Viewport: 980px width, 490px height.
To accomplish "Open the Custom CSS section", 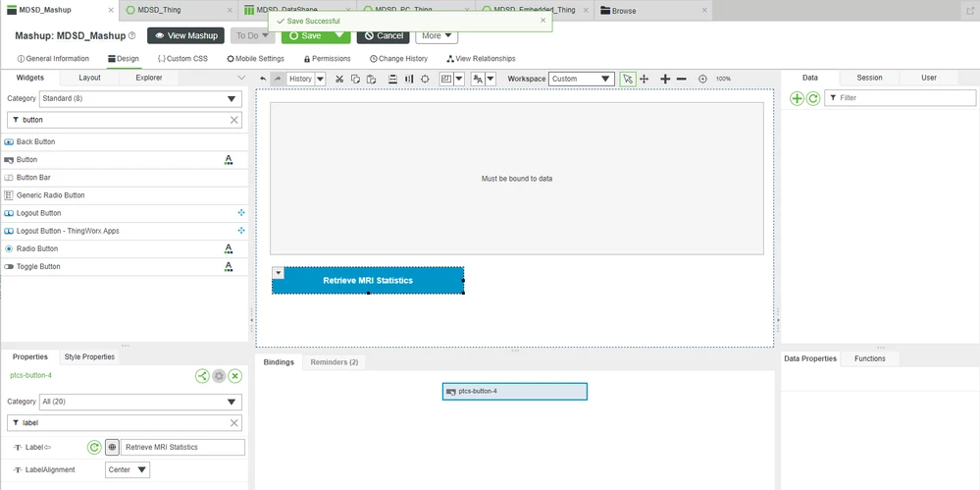I will tap(182, 59).
